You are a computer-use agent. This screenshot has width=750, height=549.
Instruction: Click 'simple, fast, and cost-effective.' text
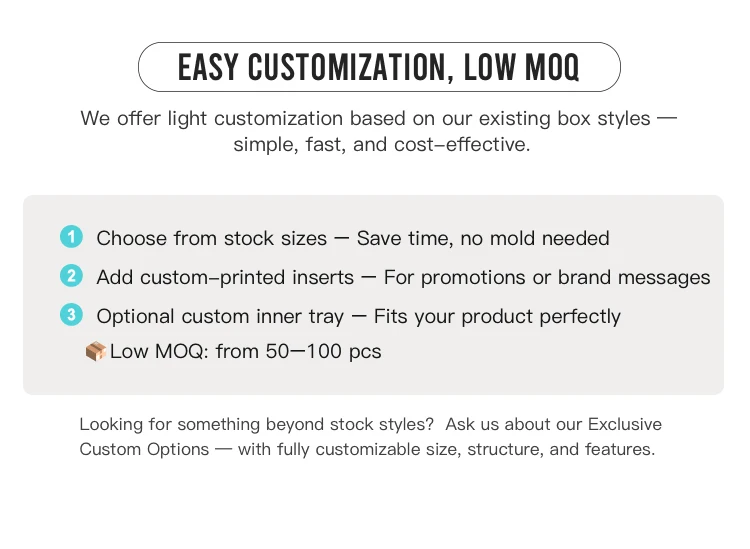coord(382,144)
